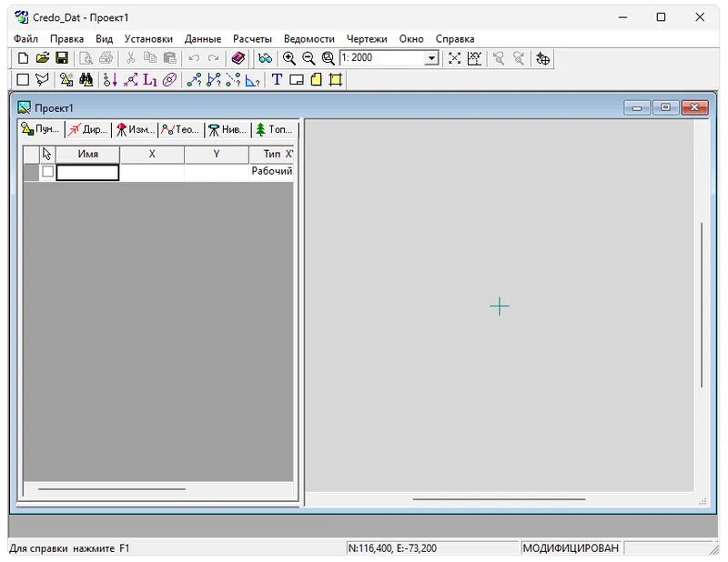Click the purple ellipse icon

coord(169,80)
